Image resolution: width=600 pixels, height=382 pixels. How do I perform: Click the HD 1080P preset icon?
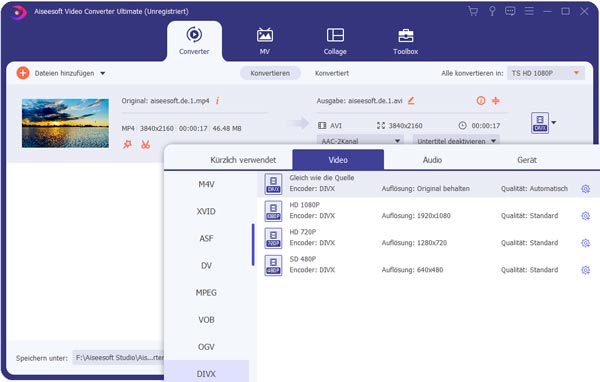(273, 211)
